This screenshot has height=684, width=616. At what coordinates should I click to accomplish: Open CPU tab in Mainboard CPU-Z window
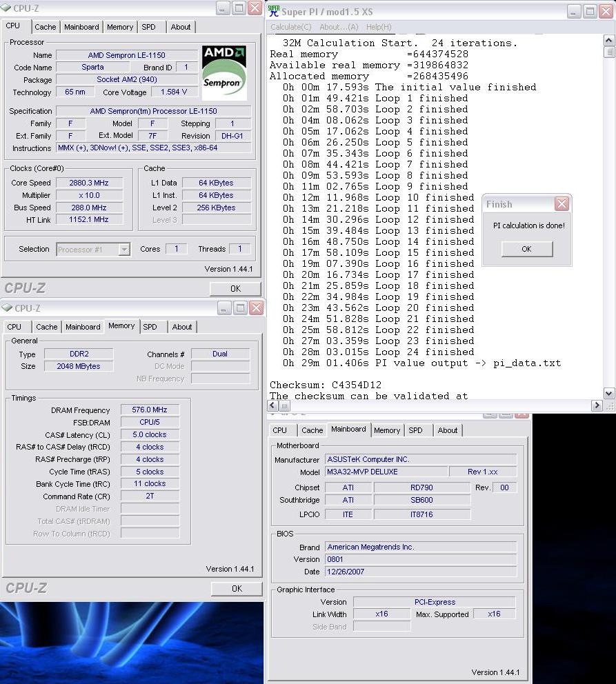(279, 430)
